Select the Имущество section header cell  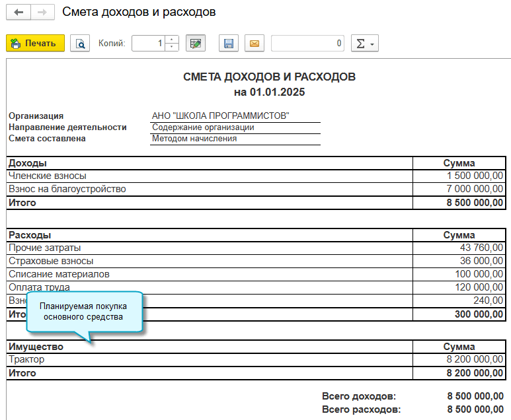(210, 347)
